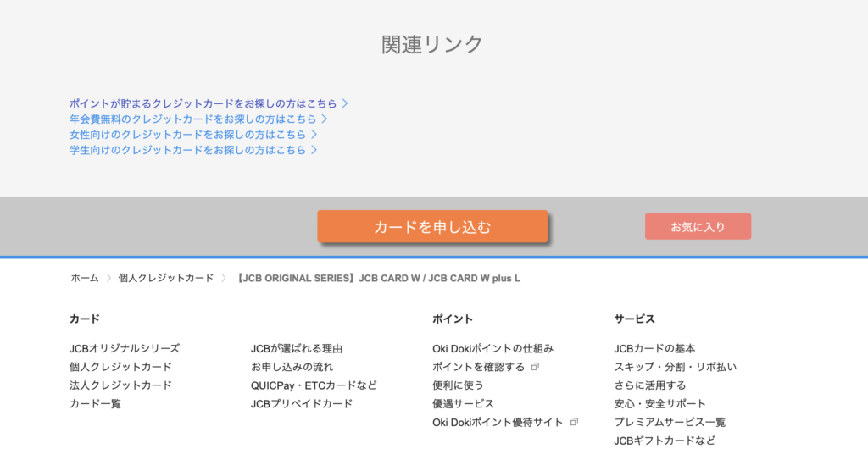868x460 pixels.
Task: Open 法人クレジットカード footer link
Action: pos(120,385)
